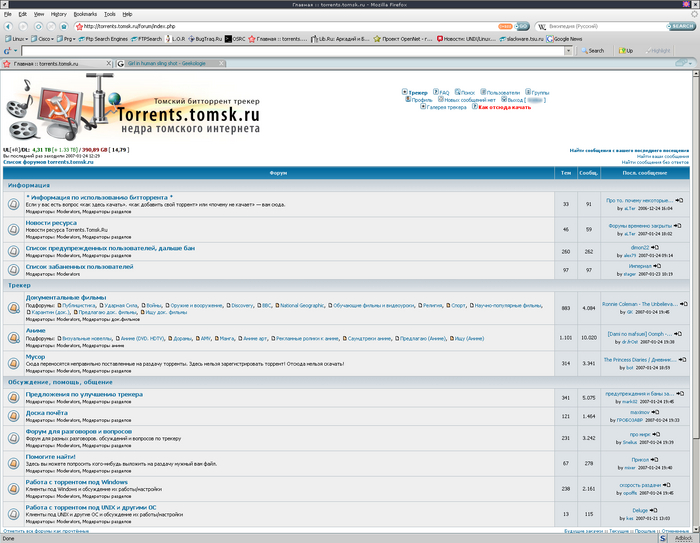The height and width of the screenshot is (543, 700).
Task: Open the Edit menu
Action: pyautogui.click(x=22, y=14)
